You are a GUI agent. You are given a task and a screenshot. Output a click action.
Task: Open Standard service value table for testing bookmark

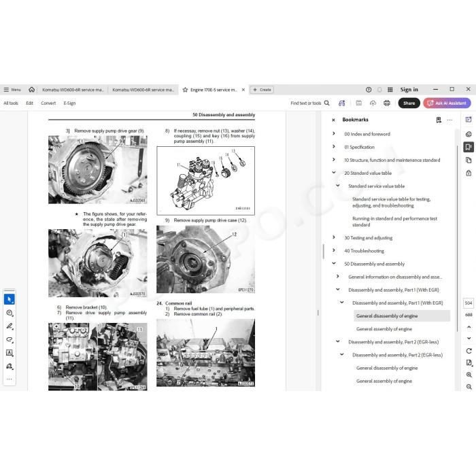point(391,202)
